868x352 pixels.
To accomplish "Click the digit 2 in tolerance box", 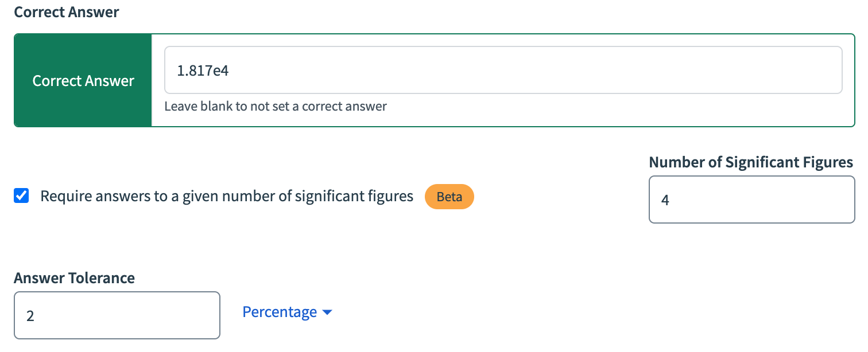I will tap(30, 316).
